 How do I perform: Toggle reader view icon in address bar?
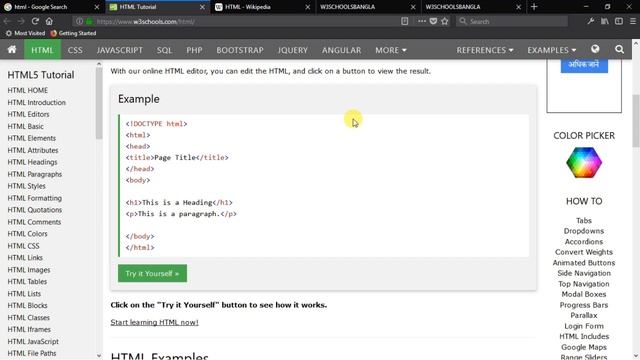coord(404,21)
